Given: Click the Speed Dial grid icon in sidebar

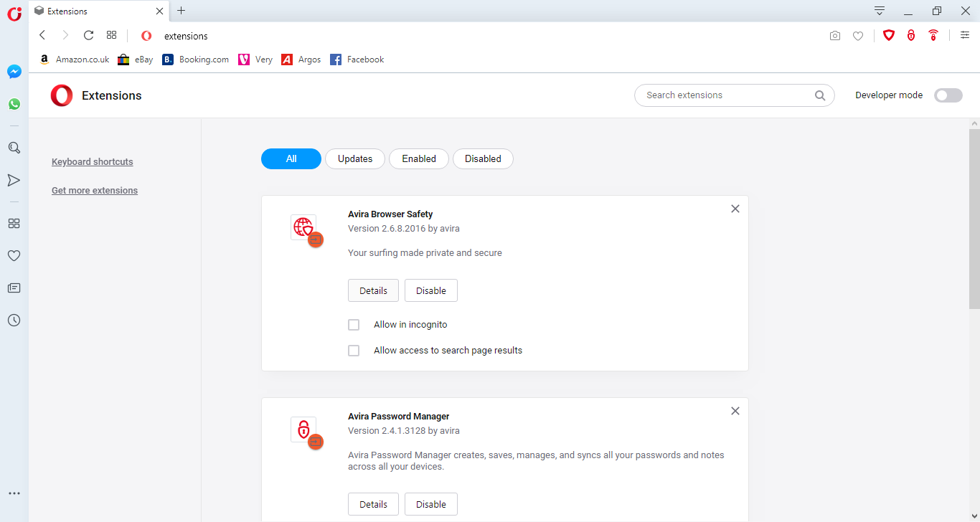Looking at the screenshot, I should tap(14, 223).
